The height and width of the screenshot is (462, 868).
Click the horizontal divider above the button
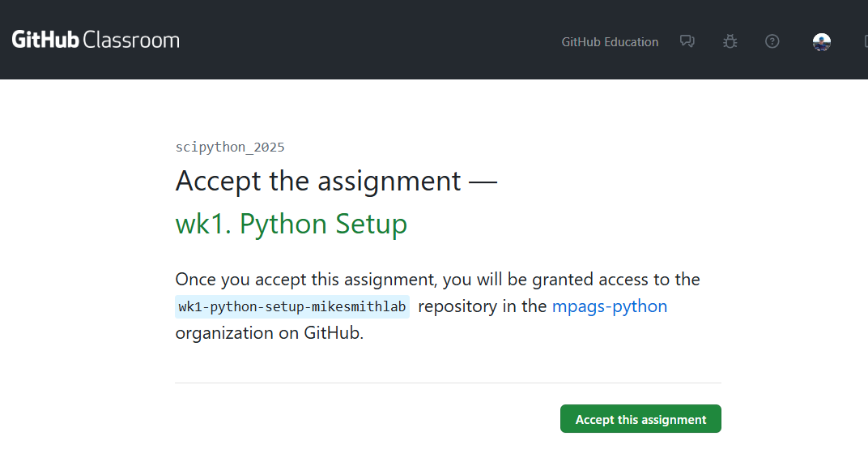pyautogui.click(x=449, y=383)
